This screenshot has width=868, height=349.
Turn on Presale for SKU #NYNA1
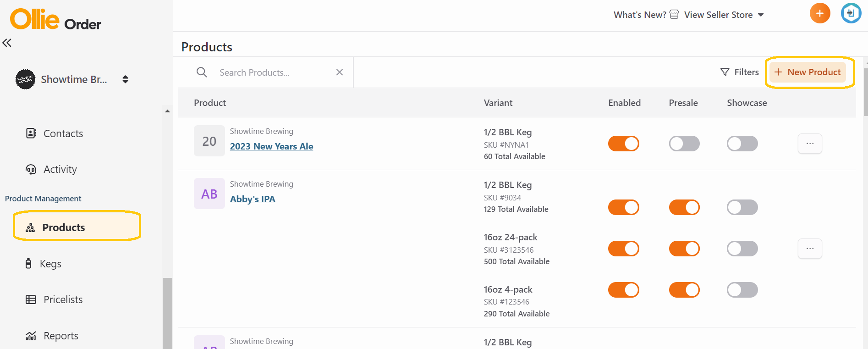(684, 144)
